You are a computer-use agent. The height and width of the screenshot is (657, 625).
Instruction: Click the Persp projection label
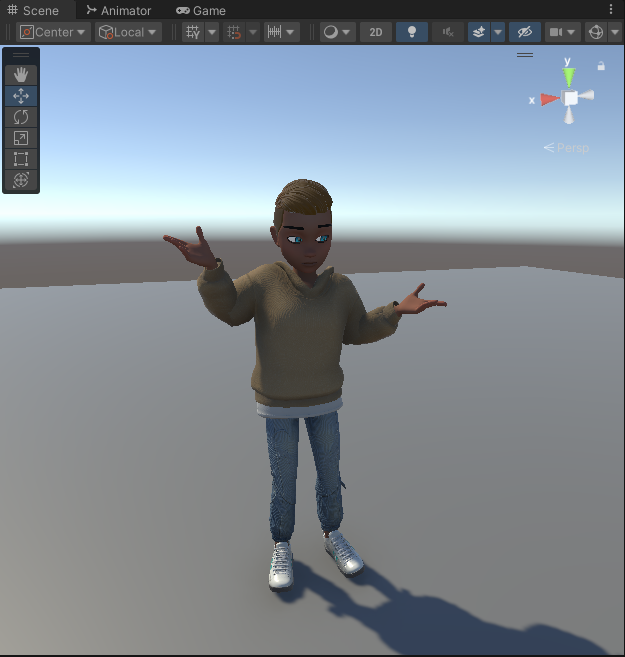(x=567, y=148)
